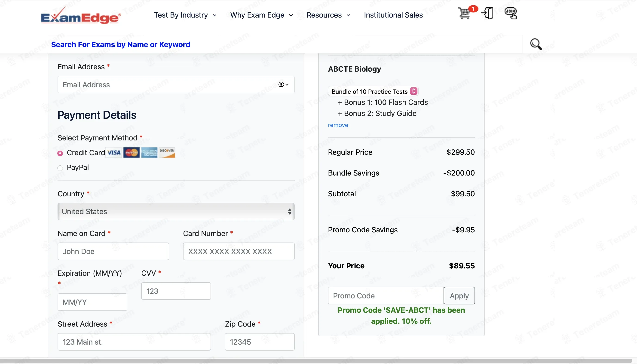Expand the Resources menu

pos(328,15)
